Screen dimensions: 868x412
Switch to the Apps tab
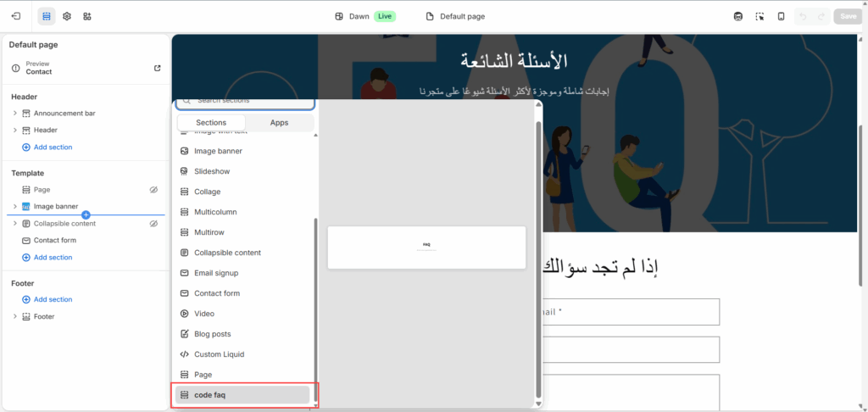click(279, 123)
